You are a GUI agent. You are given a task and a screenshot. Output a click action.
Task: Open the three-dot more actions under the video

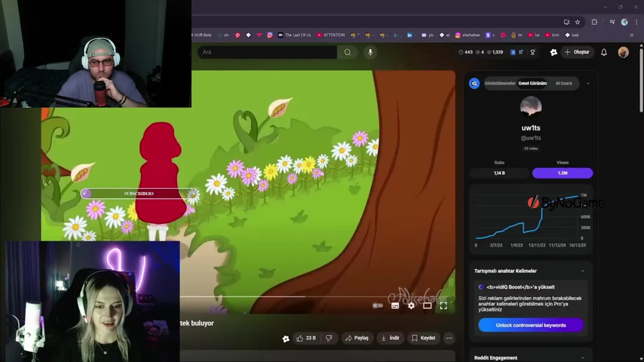[449, 338]
